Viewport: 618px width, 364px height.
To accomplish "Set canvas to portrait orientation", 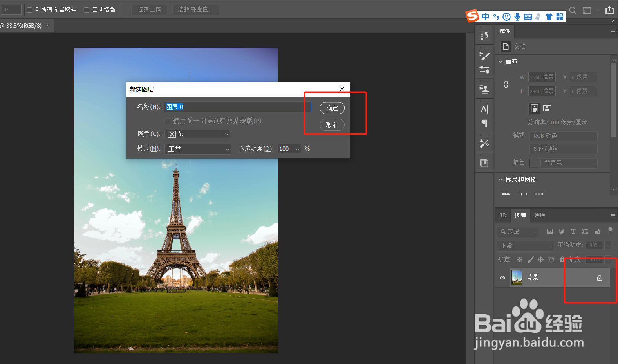I will (x=535, y=108).
